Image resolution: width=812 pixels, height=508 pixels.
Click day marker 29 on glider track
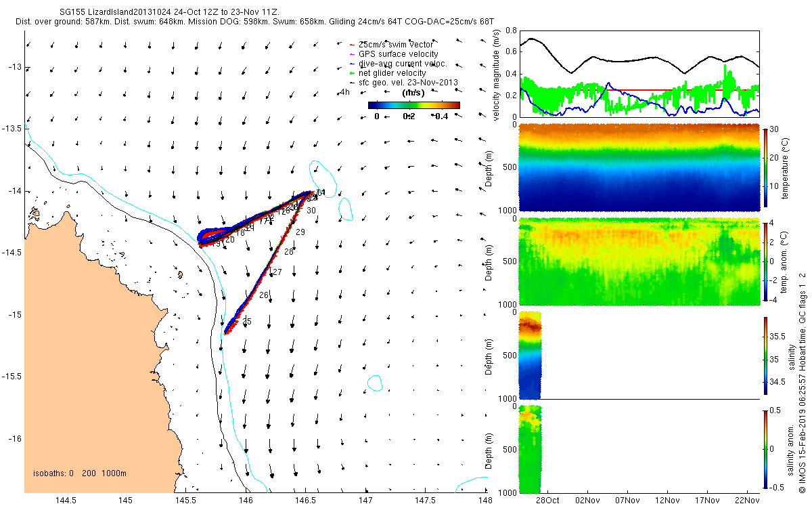pos(300,232)
